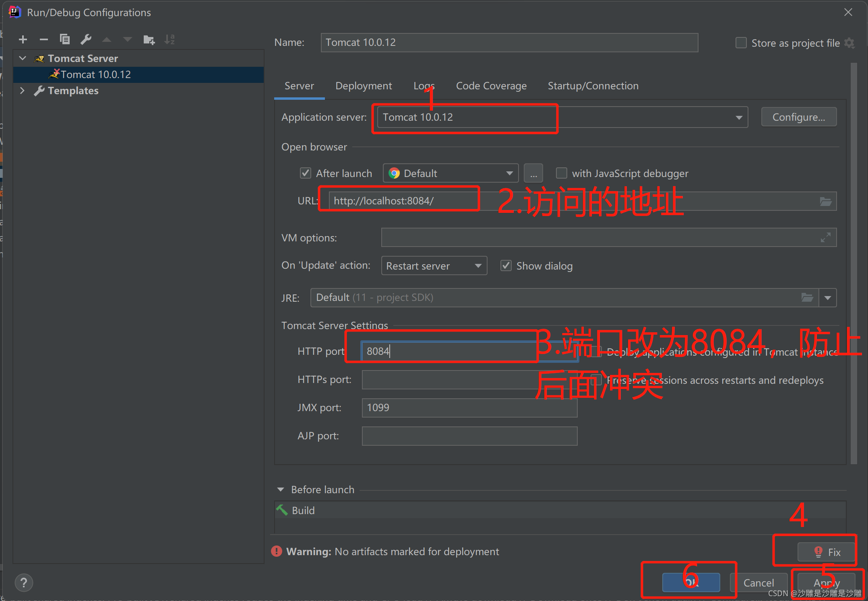Click the JRE browse folder icon
This screenshot has width=868, height=601.
807,298
